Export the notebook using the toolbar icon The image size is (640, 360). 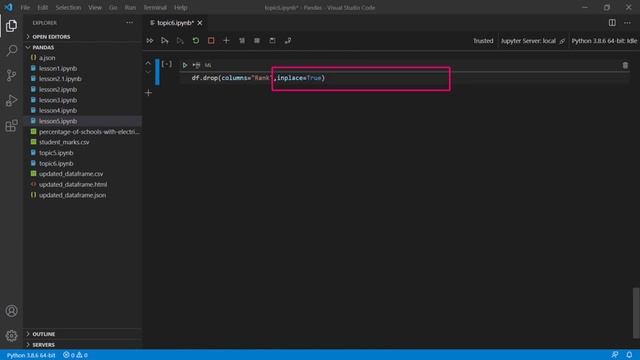point(288,41)
